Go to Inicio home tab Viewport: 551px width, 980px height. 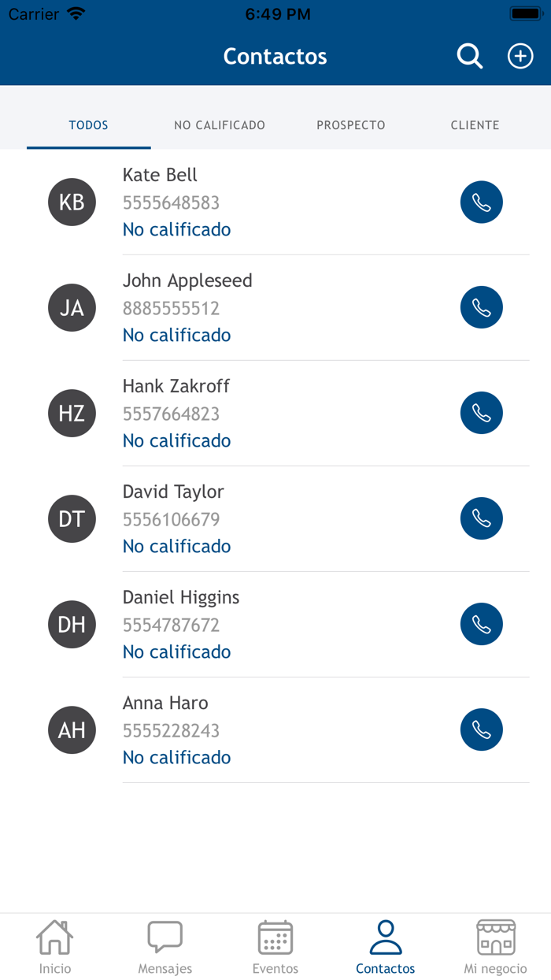[x=55, y=947]
